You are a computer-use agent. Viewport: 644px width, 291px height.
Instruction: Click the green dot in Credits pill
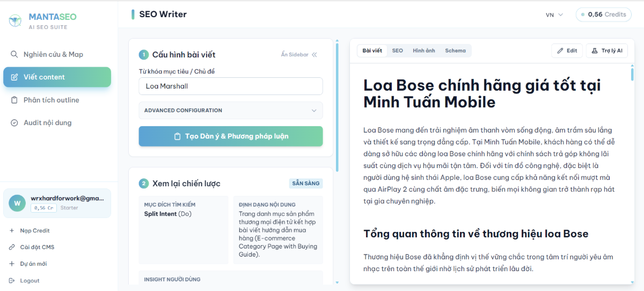point(583,15)
